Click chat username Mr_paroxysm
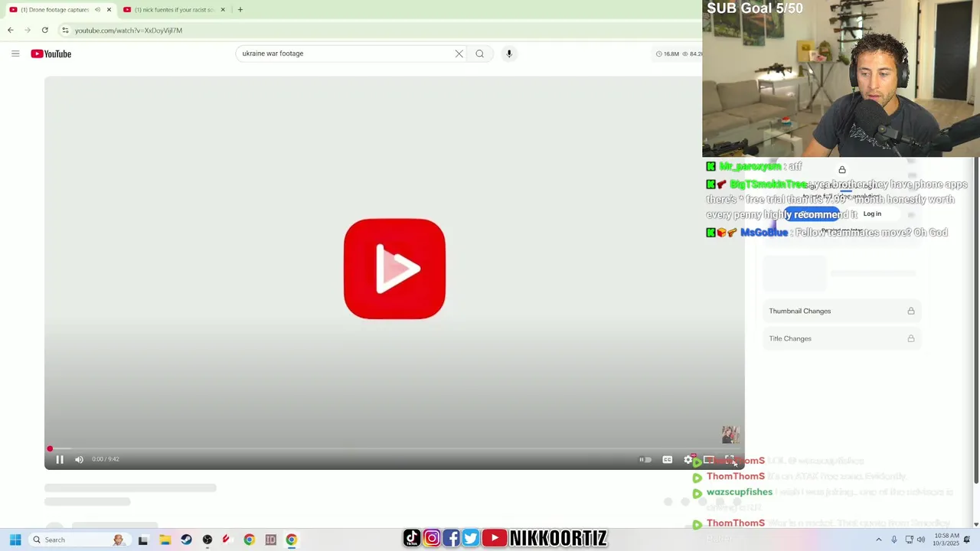 click(x=750, y=167)
